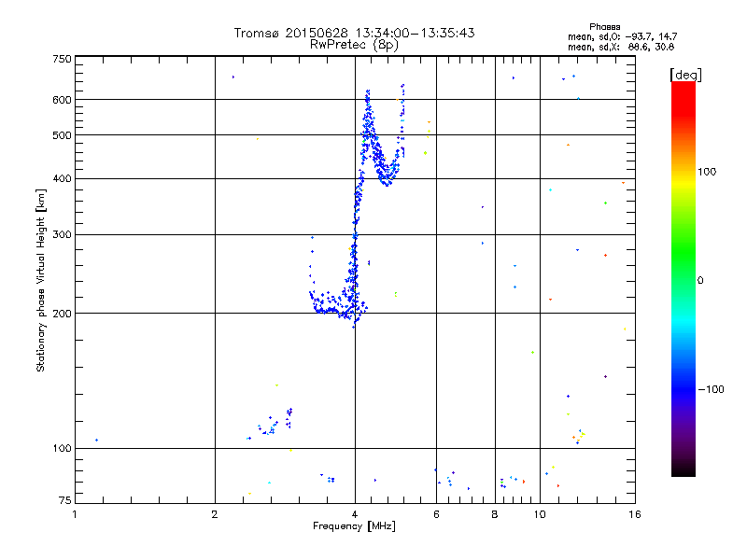Click the y-axis '750' tick label
747x560 pixels.
pos(62,59)
